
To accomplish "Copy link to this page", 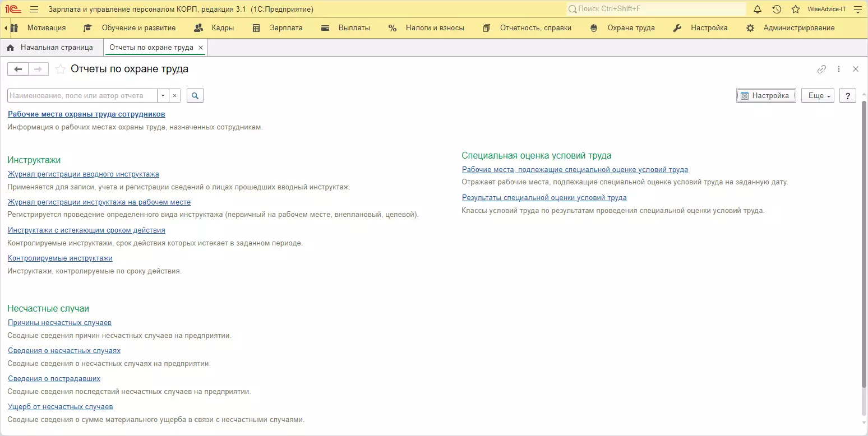I will click(x=822, y=69).
